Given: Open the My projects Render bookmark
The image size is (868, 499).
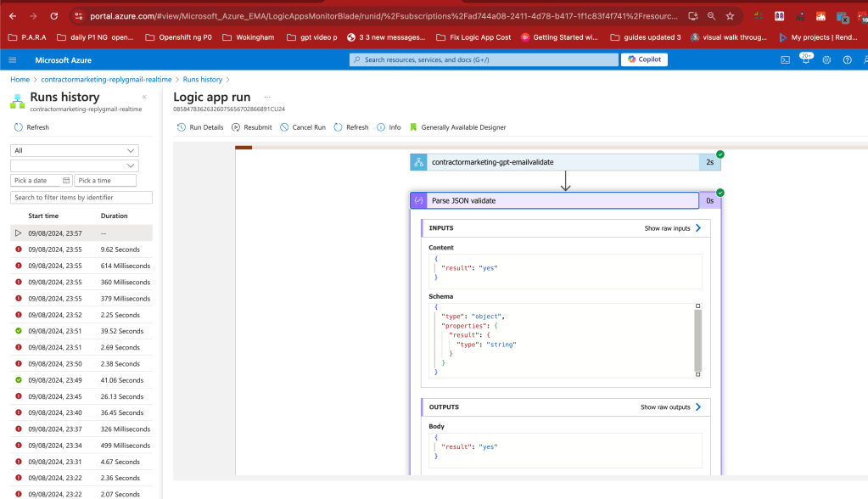Looking at the screenshot, I should point(818,37).
